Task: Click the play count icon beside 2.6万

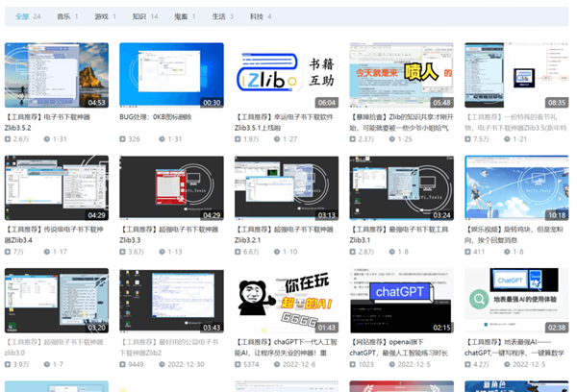Action: coord(8,139)
